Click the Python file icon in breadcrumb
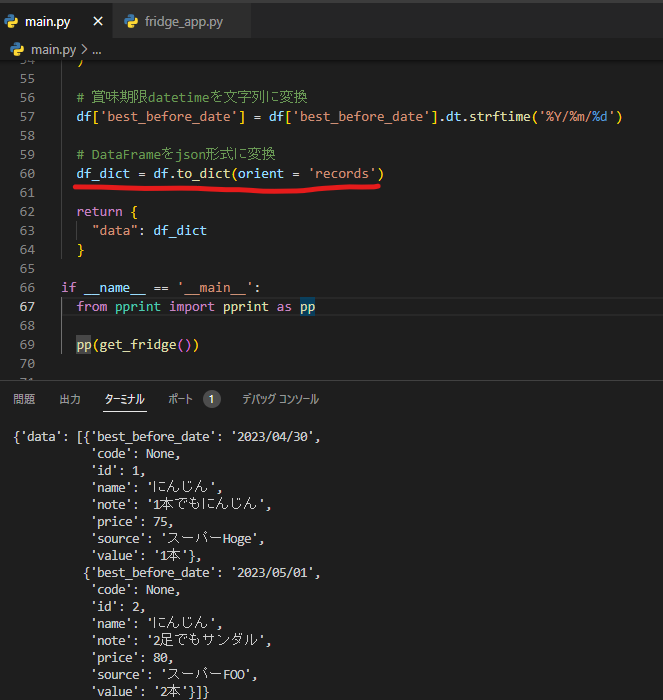 17,49
